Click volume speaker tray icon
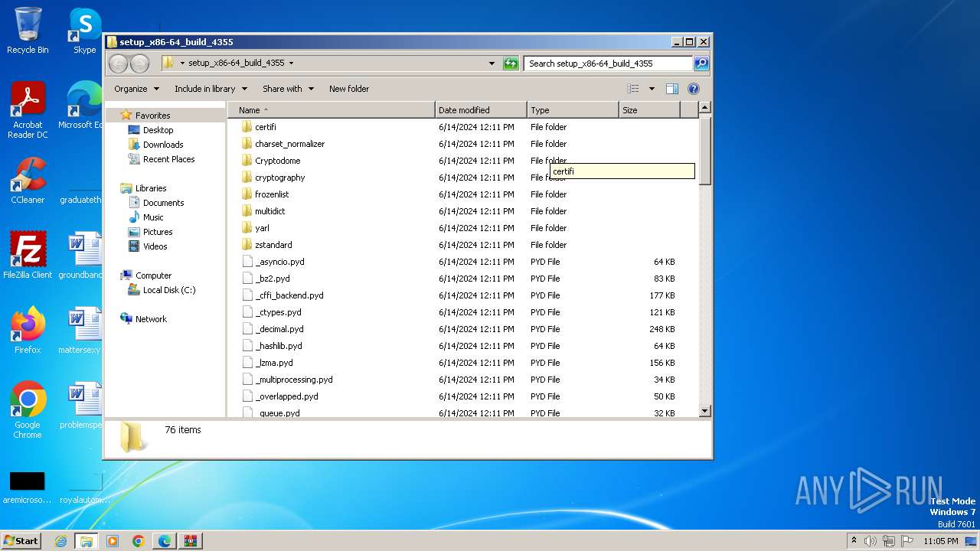 point(871,541)
